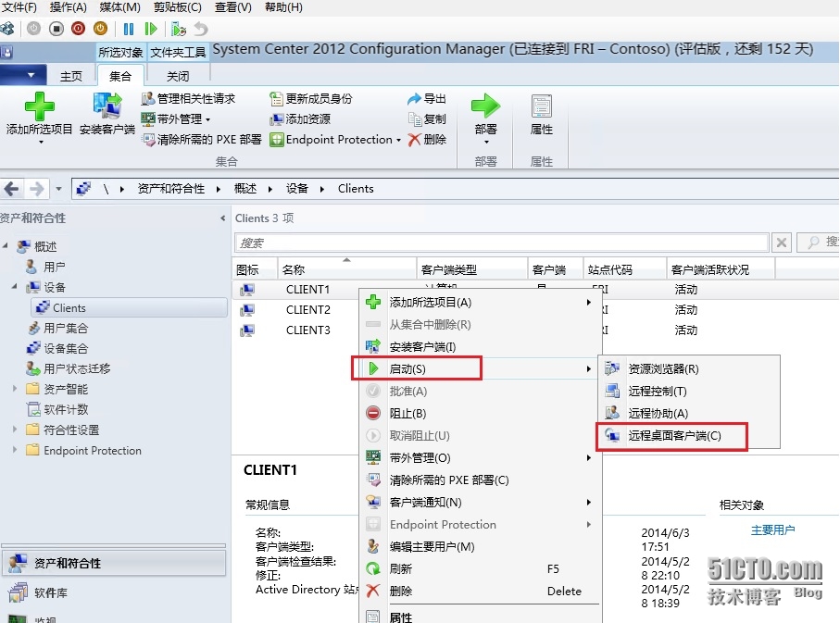This screenshot has width=840, height=623.
Task: Open the blue application menu dropdown
Action: pyautogui.click(x=22, y=75)
